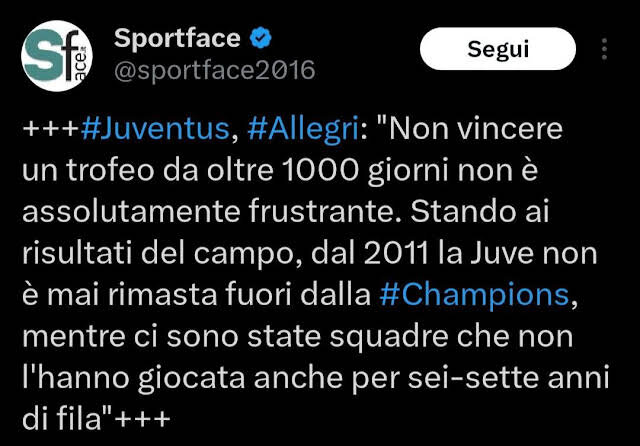Click 'risultati del campo' in the tweet
The image size is (640, 446).
coord(158,254)
